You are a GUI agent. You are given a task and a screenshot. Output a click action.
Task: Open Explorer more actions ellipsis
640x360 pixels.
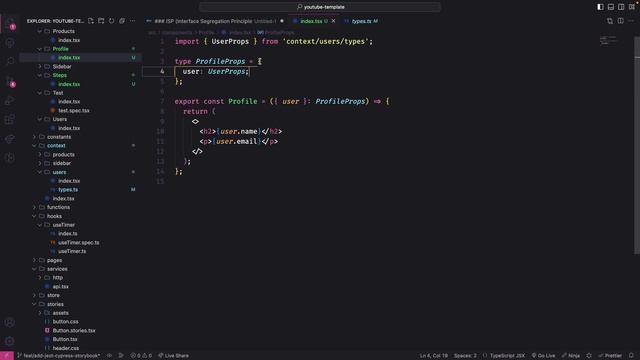133,21
